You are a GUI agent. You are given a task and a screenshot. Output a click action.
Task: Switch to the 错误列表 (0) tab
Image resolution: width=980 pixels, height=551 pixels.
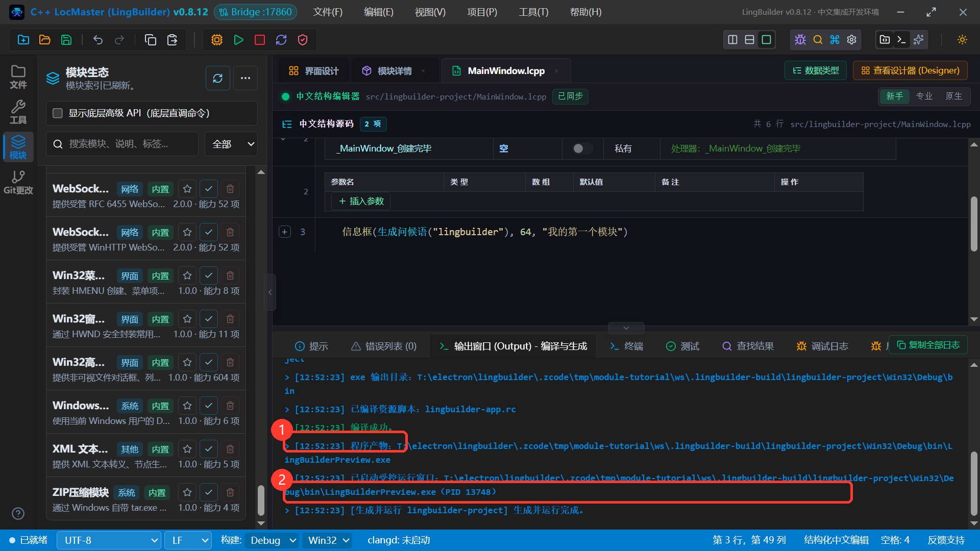click(x=384, y=346)
